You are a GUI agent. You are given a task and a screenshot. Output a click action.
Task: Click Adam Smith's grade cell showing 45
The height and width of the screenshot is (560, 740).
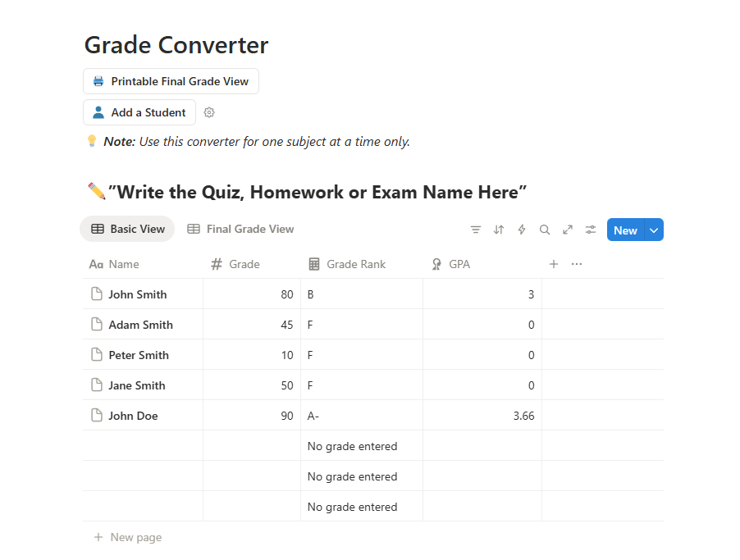coord(252,325)
